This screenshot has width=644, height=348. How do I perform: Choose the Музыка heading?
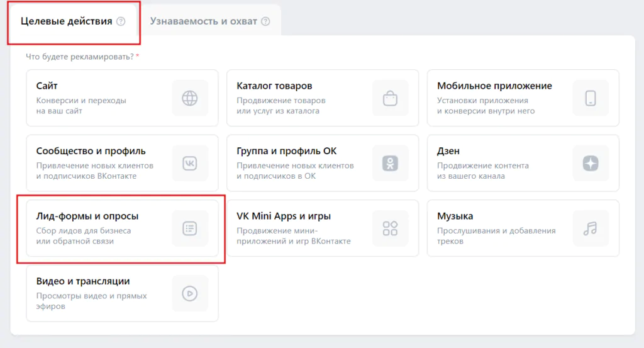point(455,216)
